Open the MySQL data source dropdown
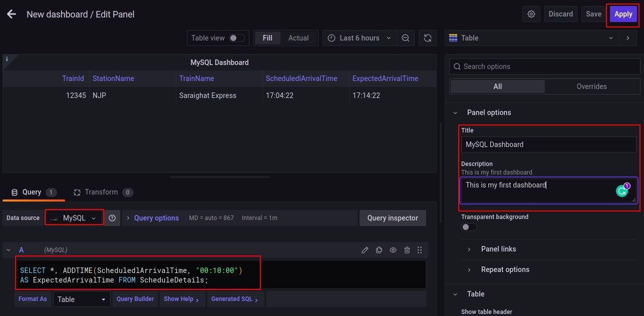The width and height of the screenshot is (644, 316). [74, 218]
